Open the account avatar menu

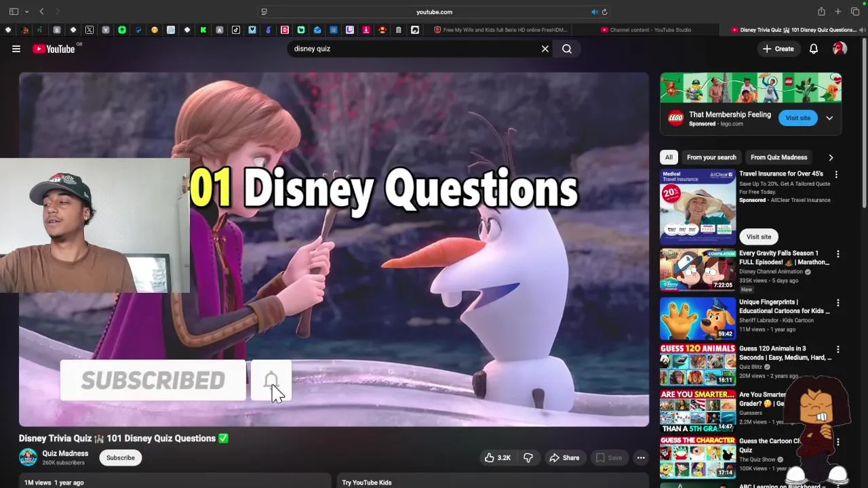coord(840,49)
